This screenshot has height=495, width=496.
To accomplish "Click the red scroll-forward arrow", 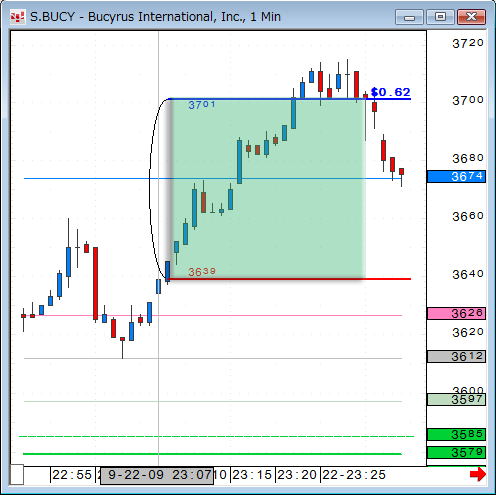I will pyautogui.click(x=477, y=474).
